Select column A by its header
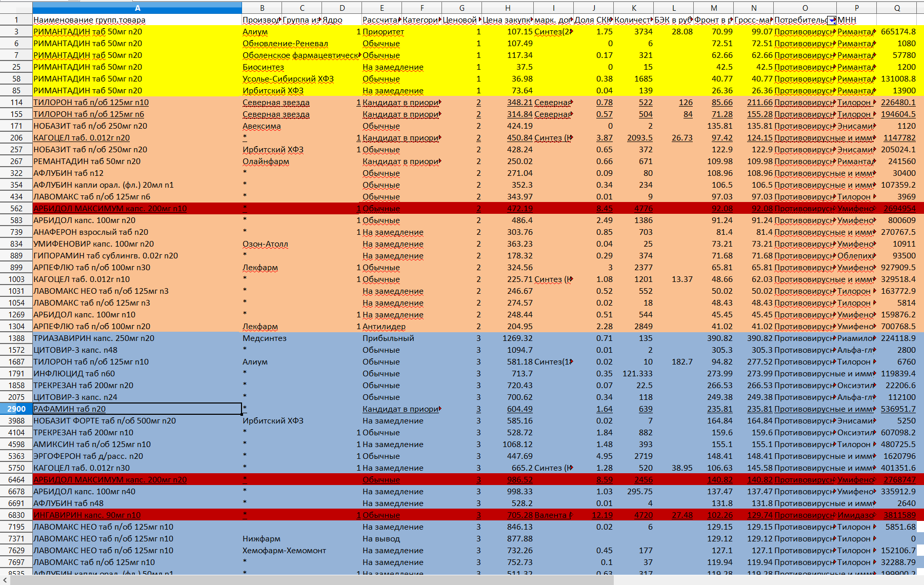Screen dimensions: 924x585 pyautogui.click(x=137, y=8)
